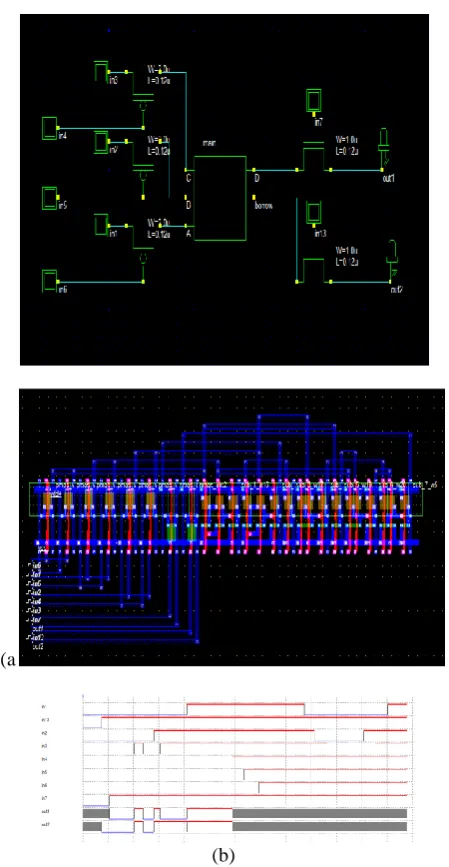The height and width of the screenshot is (867, 449).
Task: Select the out2 output LED symbol
Action: pos(393,260)
